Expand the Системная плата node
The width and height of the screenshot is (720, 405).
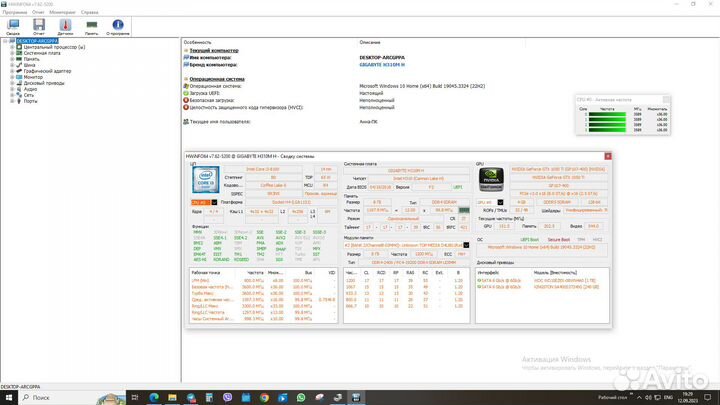click(x=12, y=53)
